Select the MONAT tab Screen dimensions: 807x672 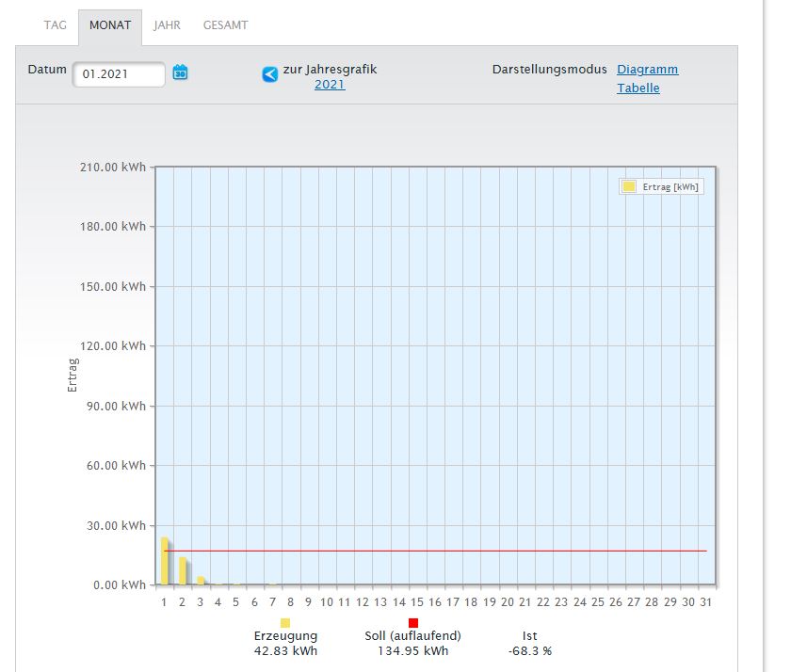(110, 25)
